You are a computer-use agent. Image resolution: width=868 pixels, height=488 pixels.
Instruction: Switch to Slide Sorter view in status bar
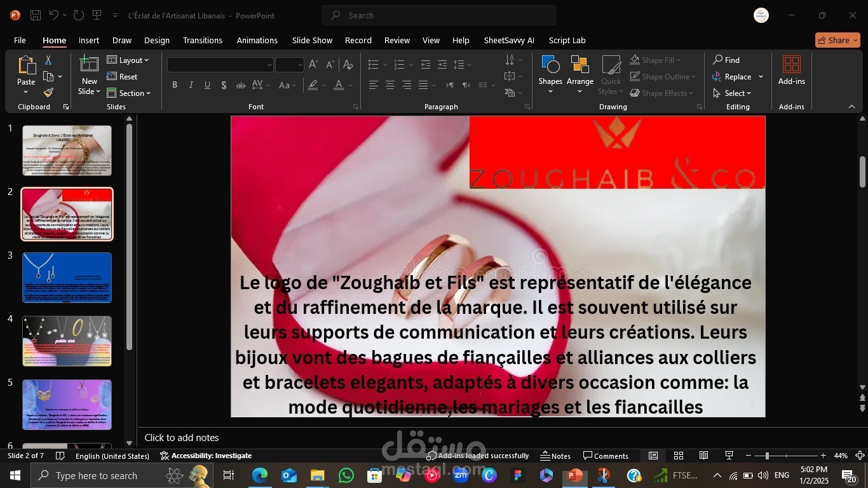point(679,456)
